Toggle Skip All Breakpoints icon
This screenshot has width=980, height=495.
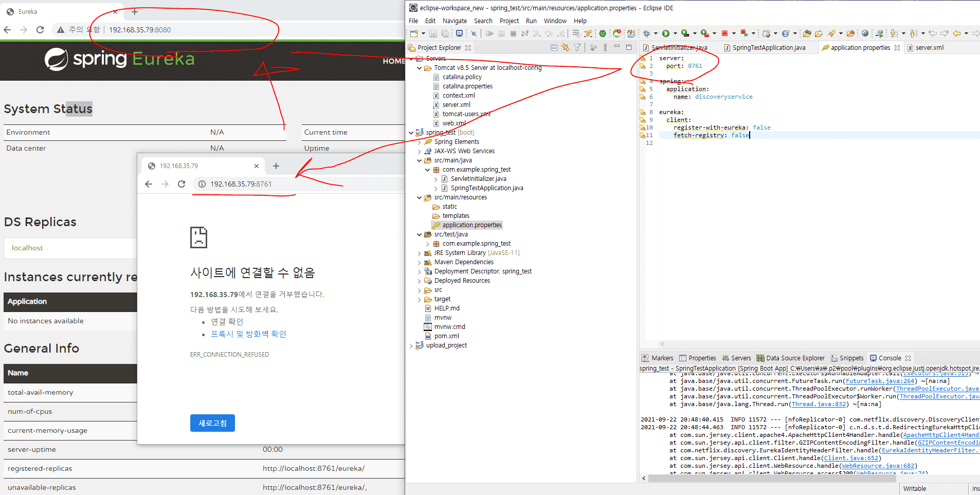474,33
